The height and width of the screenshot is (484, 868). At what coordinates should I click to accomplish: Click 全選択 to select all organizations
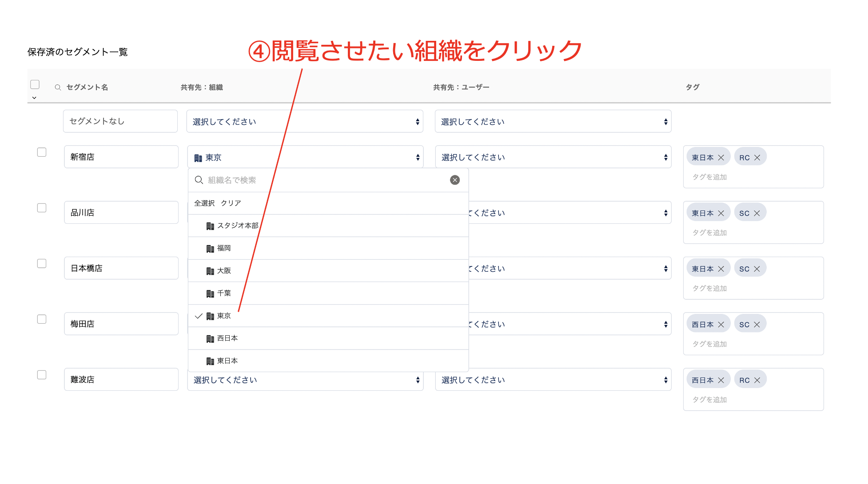tap(204, 203)
